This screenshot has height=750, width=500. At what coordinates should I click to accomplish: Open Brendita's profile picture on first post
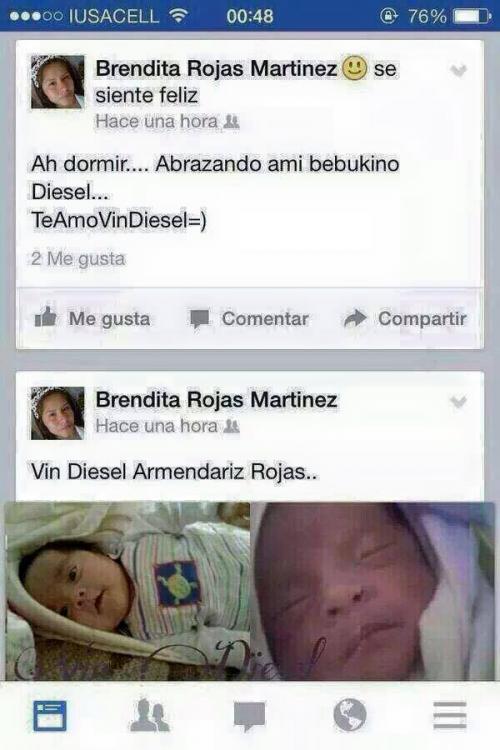point(57,82)
